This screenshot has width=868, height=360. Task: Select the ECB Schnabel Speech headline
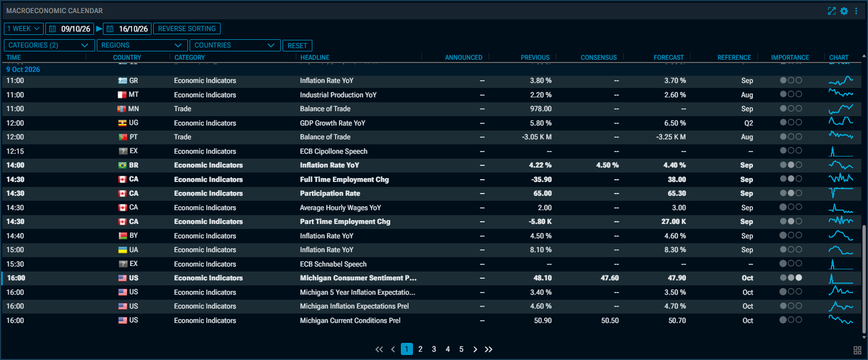(x=333, y=264)
